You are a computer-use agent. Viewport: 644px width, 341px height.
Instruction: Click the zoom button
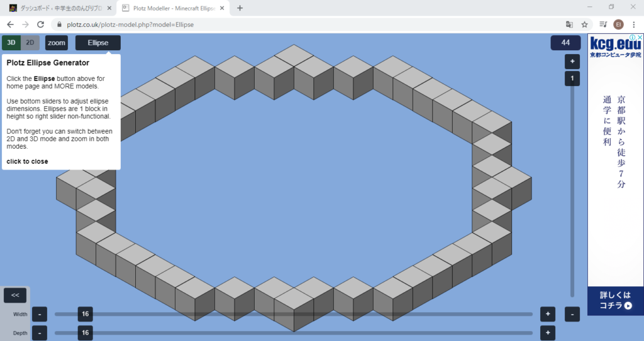(56, 43)
